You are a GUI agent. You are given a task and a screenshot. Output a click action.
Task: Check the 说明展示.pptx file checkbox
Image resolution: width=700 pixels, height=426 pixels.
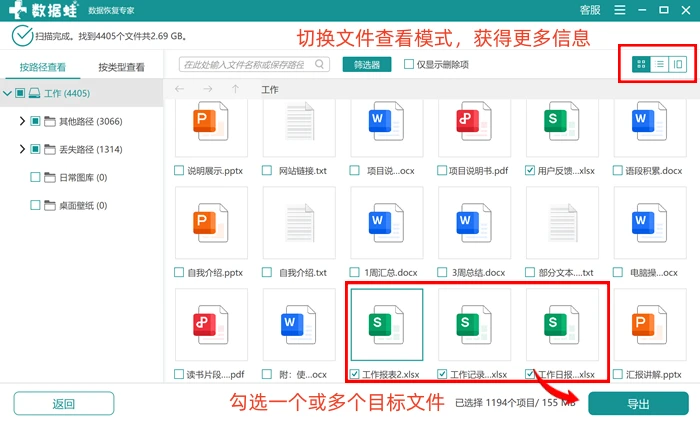pyautogui.click(x=179, y=171)
